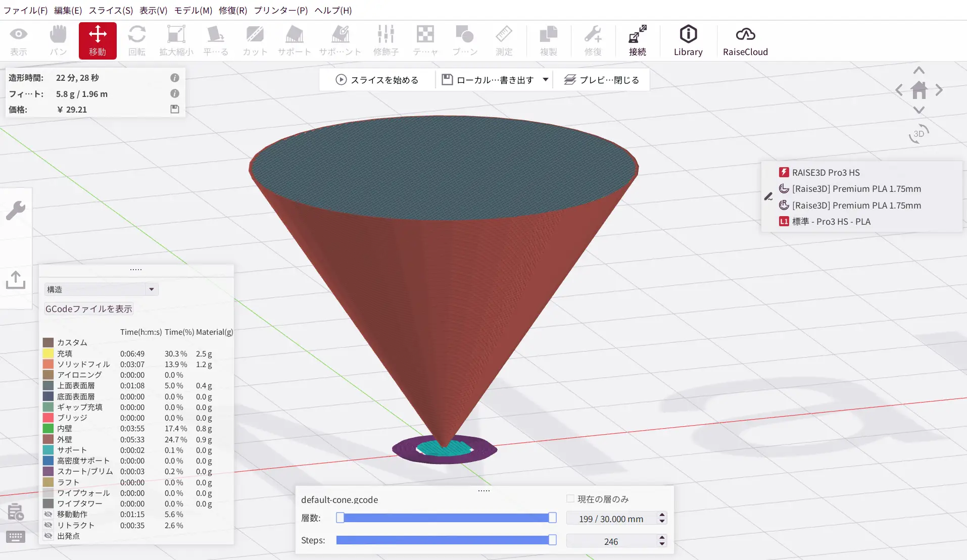Open the スライス(S) menu
This screenshot has height=560, width=967.
tap(111, 10)
